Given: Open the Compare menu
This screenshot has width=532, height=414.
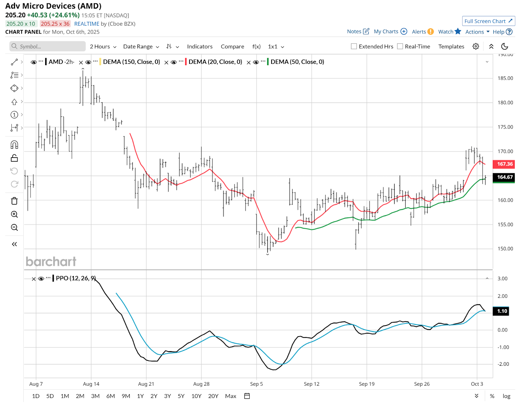Looking at the screenshot, I should pyautogui.click(x=232, y=47).
